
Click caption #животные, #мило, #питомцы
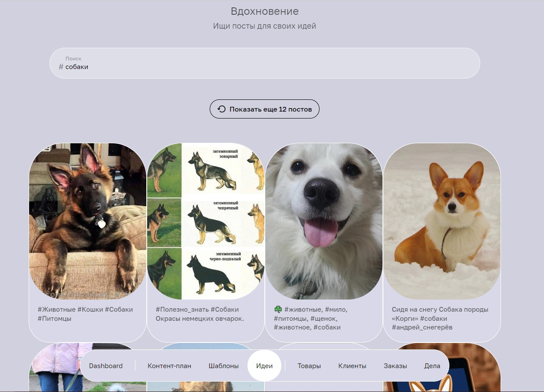[311, 318]
